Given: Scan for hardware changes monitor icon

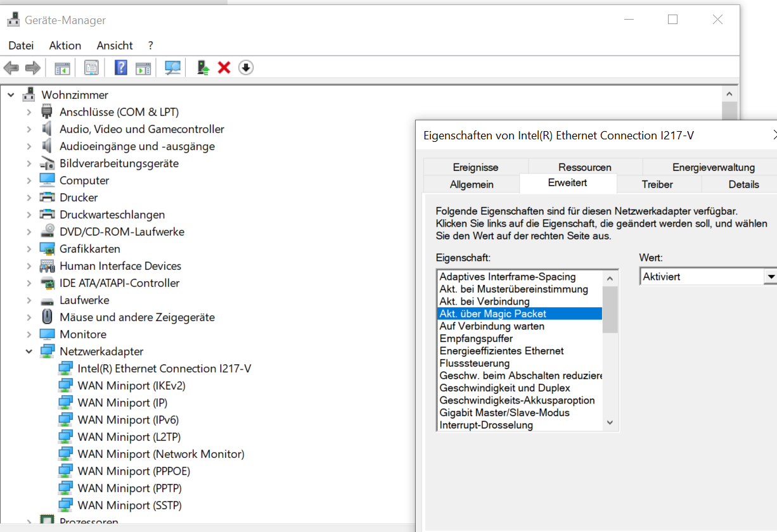Looking at the screenshot, I should [172, 68].
